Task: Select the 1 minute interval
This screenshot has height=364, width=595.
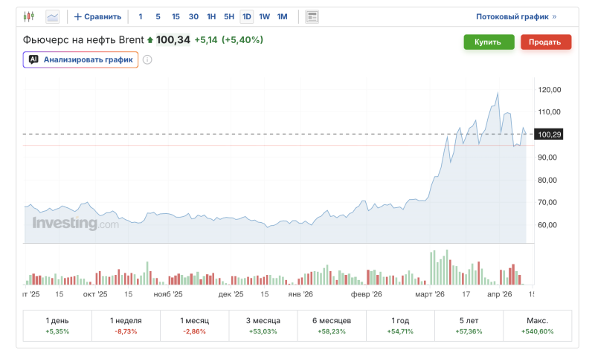Action: coord(141,16)
